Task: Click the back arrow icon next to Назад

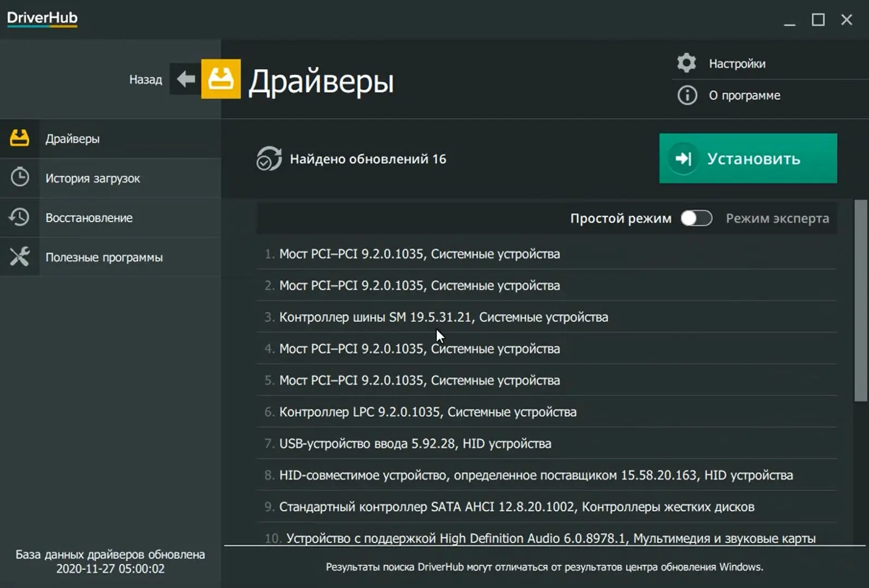Action: pos(185,79)
